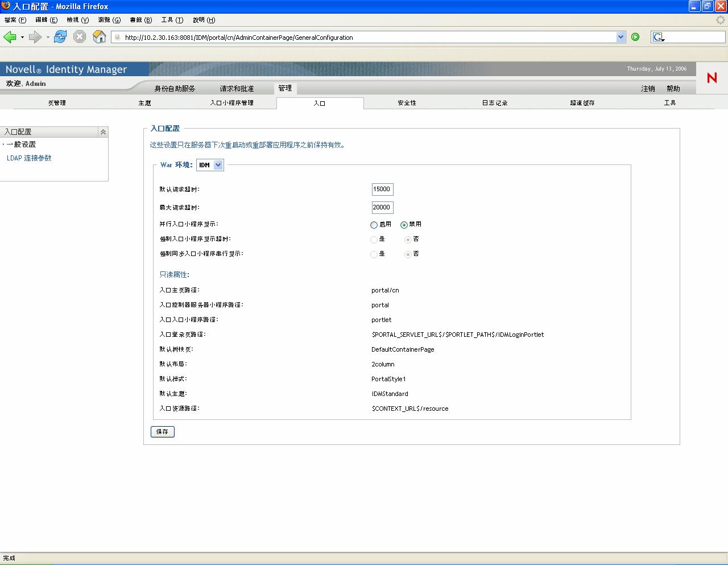
Task: Choose 是 for 强制入口小程序显示超时
Action: [x=374, y=240]
